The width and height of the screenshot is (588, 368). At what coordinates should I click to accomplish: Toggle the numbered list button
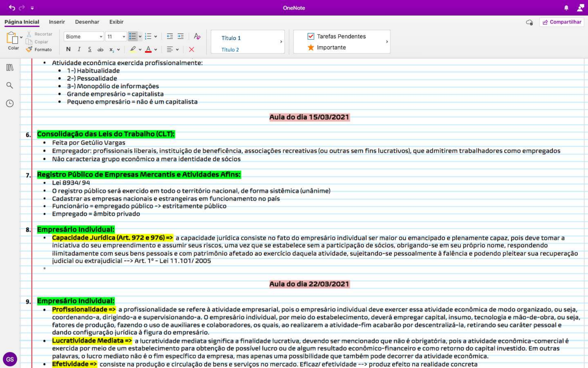(148, 36)
